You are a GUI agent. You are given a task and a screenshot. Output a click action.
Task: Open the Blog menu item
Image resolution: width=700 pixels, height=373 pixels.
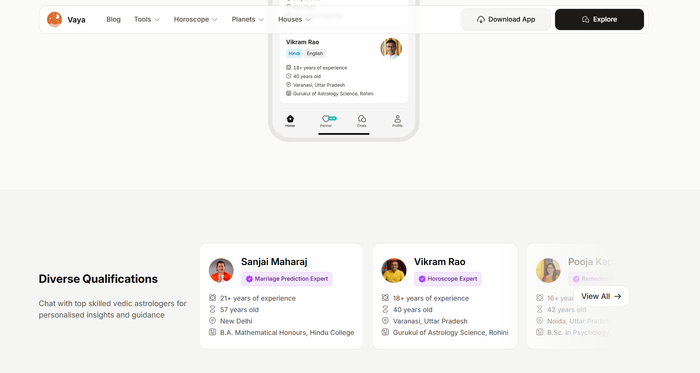(113, 20)
